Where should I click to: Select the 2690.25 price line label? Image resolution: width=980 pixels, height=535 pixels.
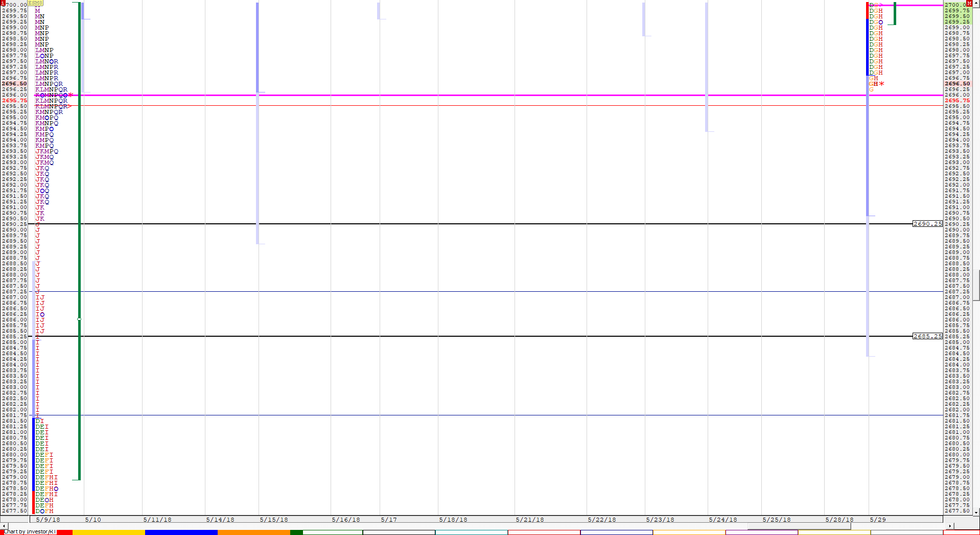click(x=927, y=224)
